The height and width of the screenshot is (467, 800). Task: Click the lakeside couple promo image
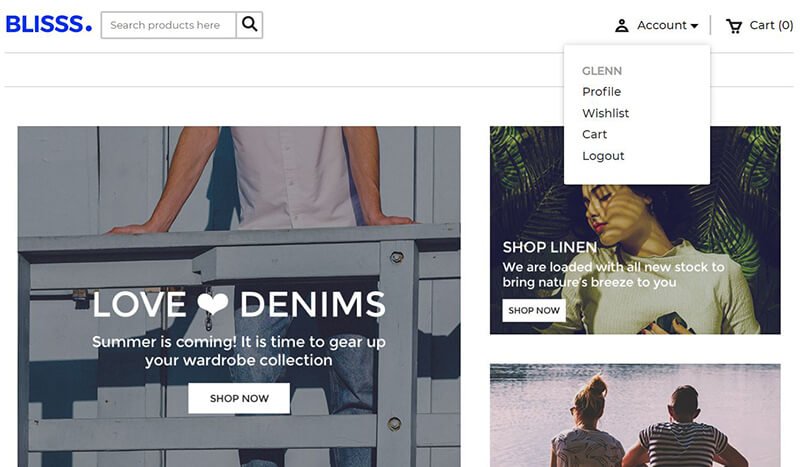(634, 415)
